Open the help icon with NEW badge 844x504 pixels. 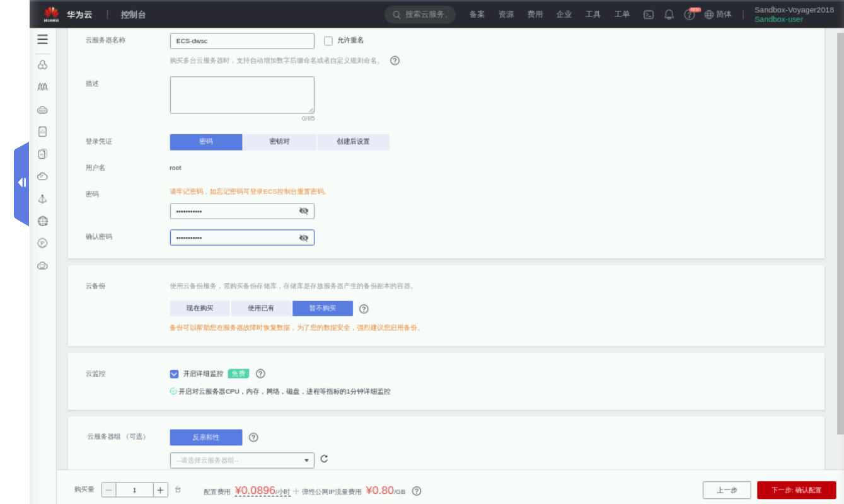point(691,14)
